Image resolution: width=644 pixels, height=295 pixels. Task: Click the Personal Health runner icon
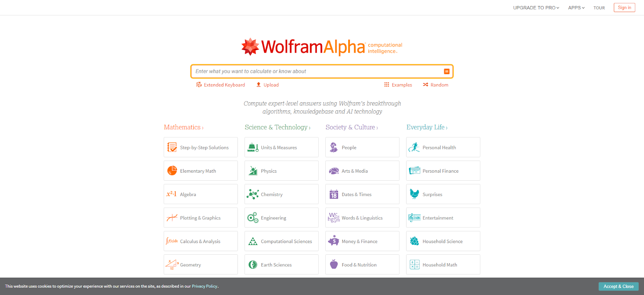[x=414, y=147]
